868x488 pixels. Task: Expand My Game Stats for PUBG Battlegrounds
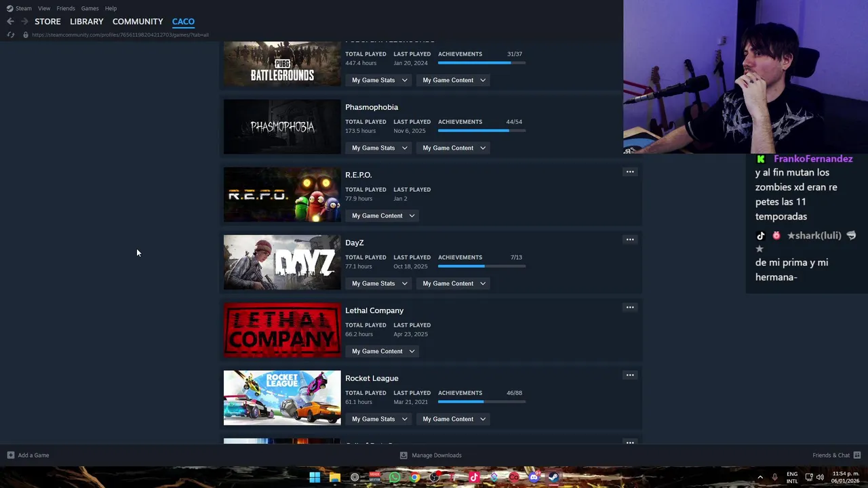tap(380, 80)
